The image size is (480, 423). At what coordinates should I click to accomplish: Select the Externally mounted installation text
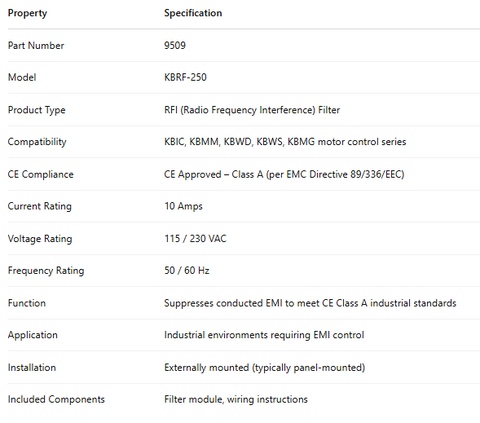(x=265, y=368)
